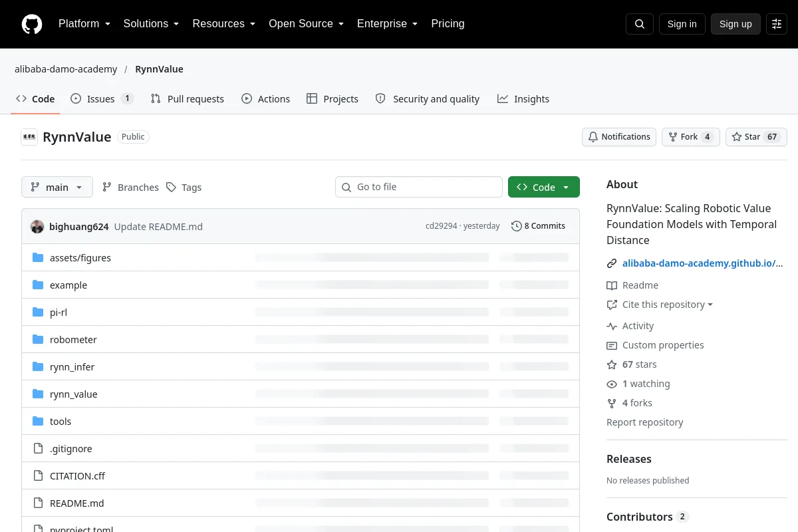Select the Code tab
798x532 pixels.
click(x=36, y=99)
